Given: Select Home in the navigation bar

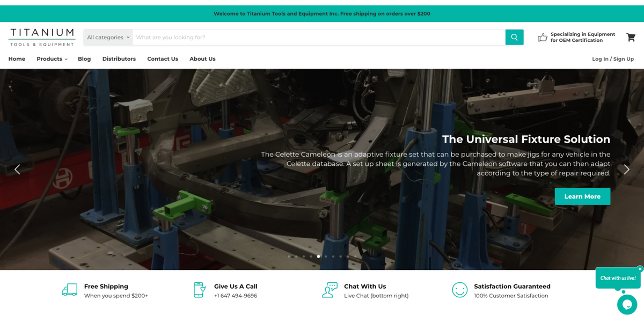Looking at the screenshot, I should point(17,58).
